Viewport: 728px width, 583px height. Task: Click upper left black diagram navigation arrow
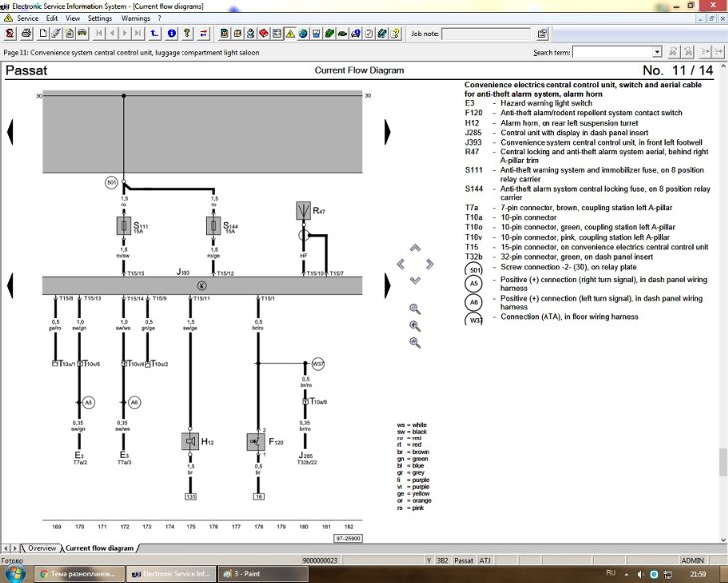point(10,132)
